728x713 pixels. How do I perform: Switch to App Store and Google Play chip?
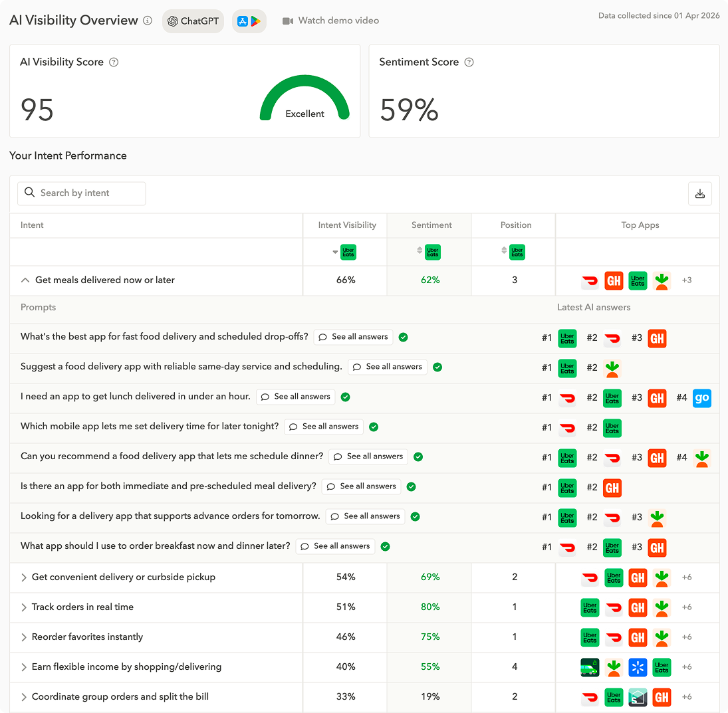tap(249, 21)
